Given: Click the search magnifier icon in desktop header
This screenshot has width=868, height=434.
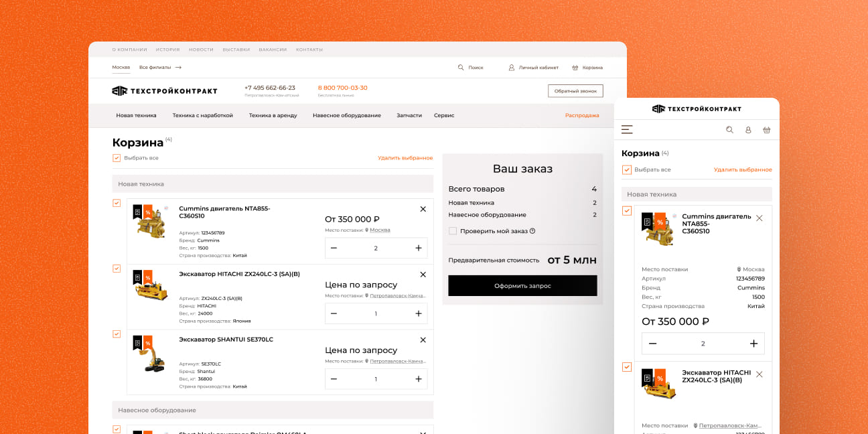Looking at the screenshot, I should [x=461, y=68].
